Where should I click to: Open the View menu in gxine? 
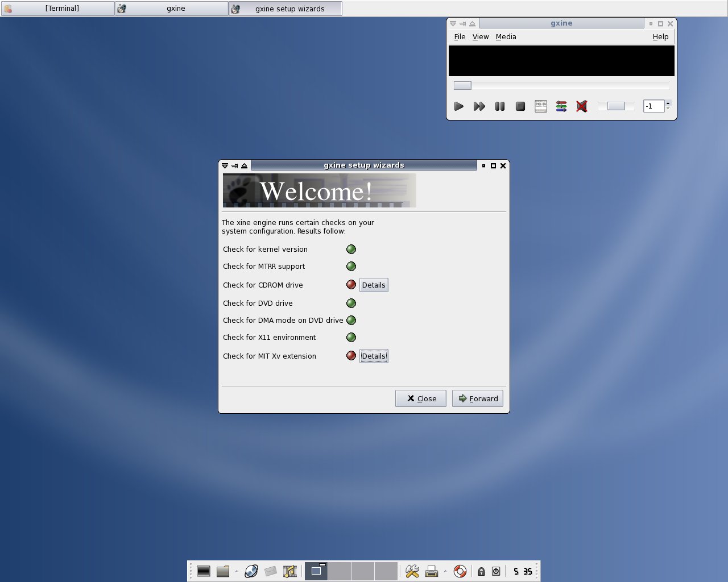[481, 37]
